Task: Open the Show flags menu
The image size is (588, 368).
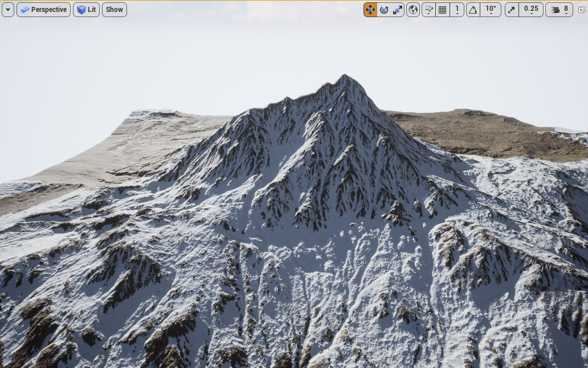Action: (x=115, y=10)
